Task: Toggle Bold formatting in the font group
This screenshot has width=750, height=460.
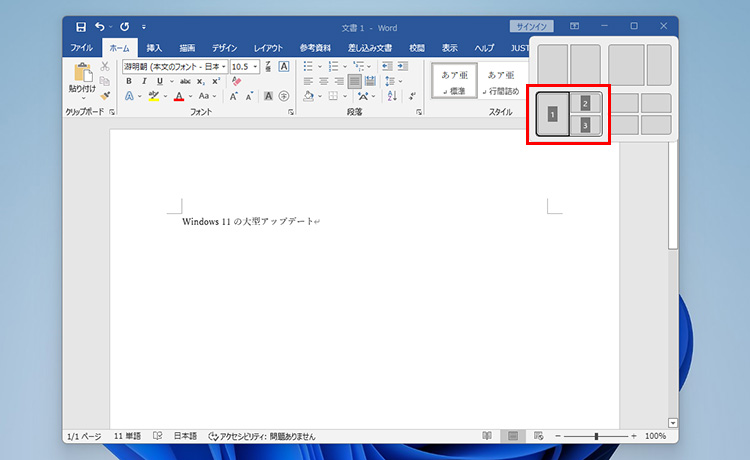Action: point(129,81)
